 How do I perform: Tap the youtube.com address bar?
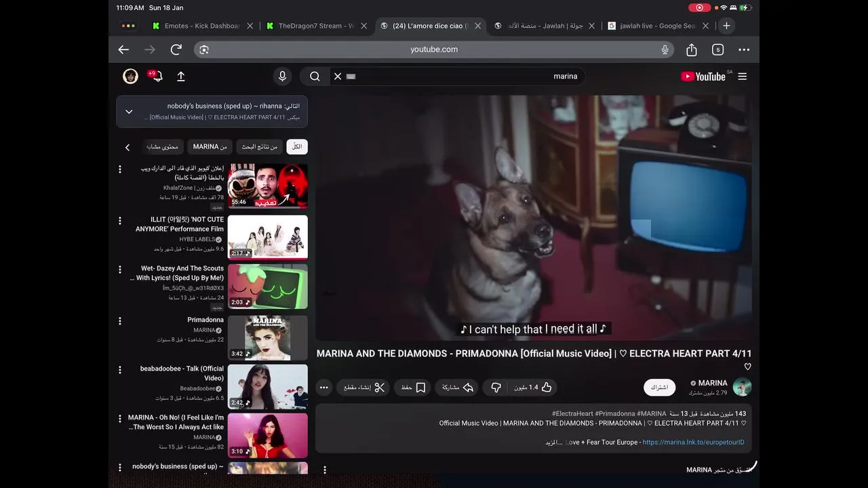pos(434,49)
